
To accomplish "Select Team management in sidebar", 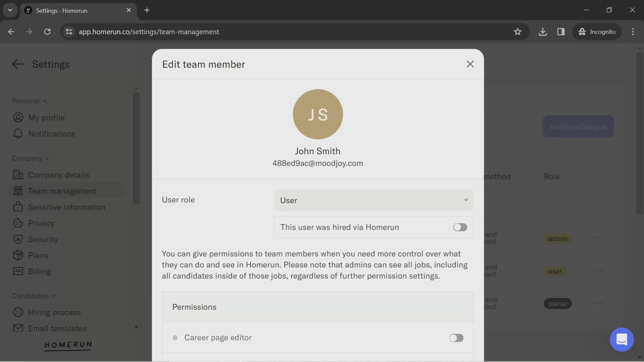I will 62,191.
